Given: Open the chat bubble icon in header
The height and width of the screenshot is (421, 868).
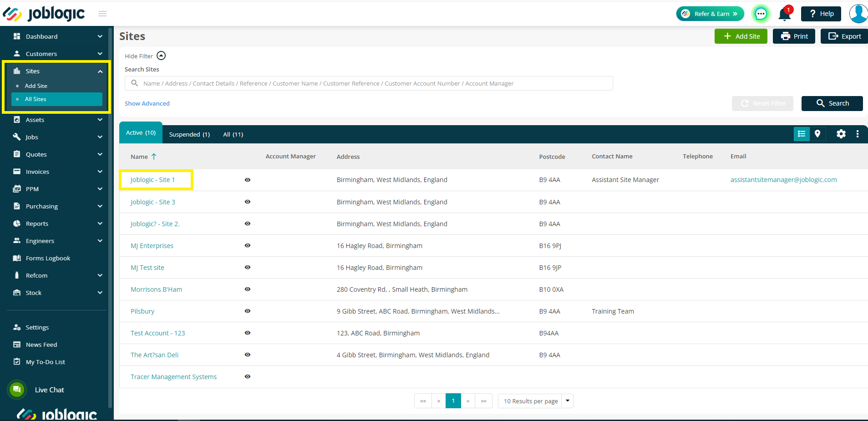Looking at the screenshot, I should [x=761, y=14].
